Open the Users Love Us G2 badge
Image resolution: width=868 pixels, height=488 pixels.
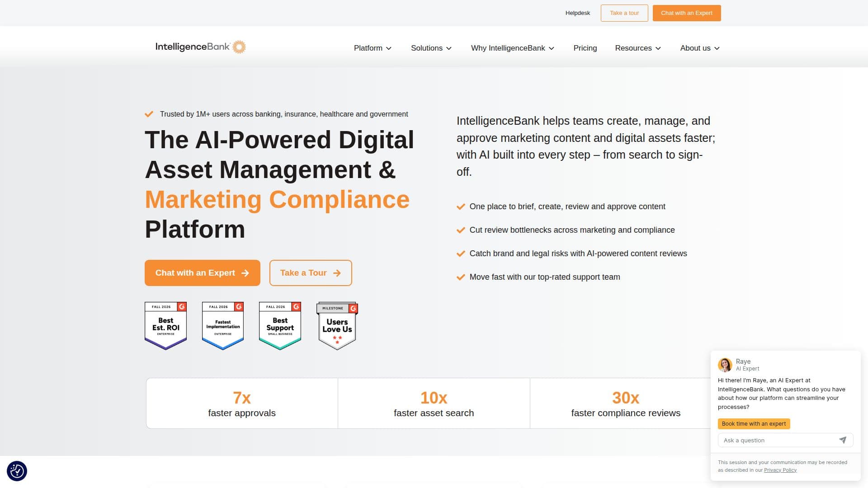[x=337, y=326]
